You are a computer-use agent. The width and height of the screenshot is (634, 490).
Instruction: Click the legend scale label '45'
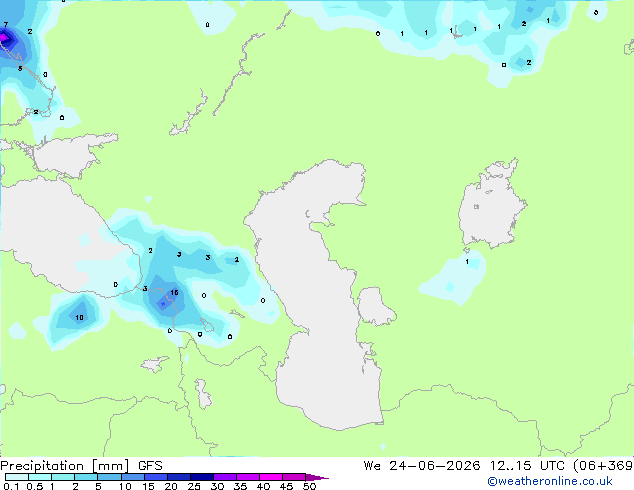coord(286,486)
